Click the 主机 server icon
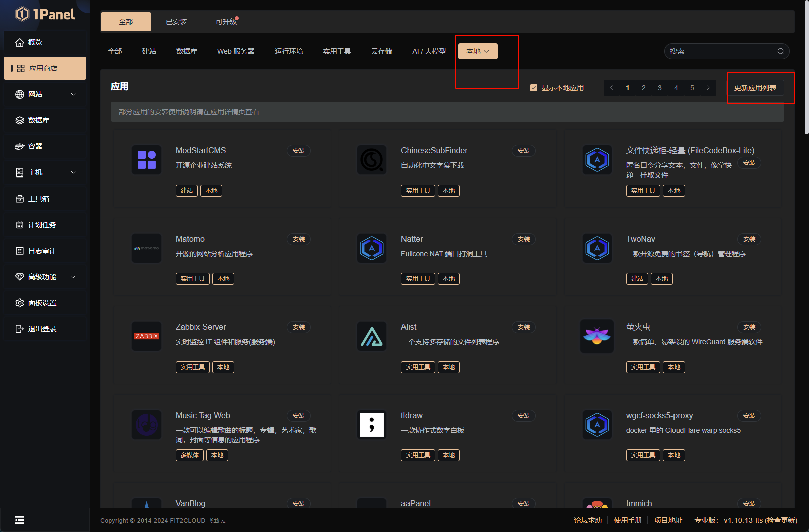 tap(20, 172)
